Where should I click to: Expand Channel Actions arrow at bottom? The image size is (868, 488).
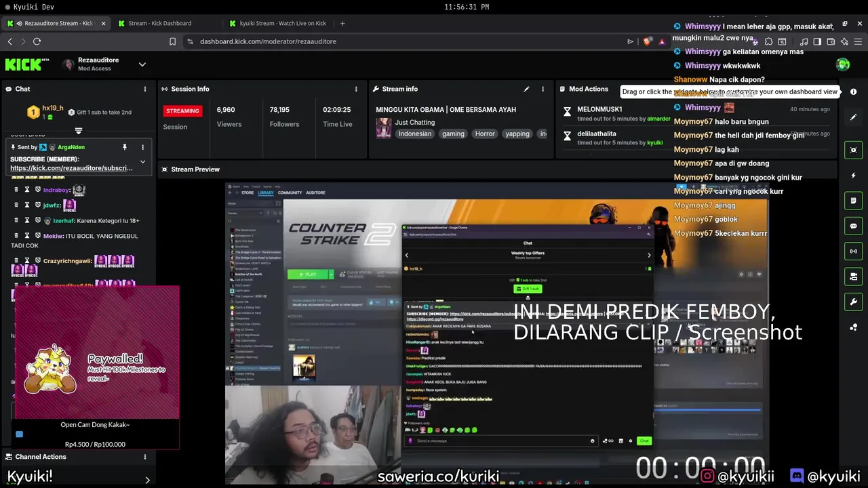[x=147, y=480]
